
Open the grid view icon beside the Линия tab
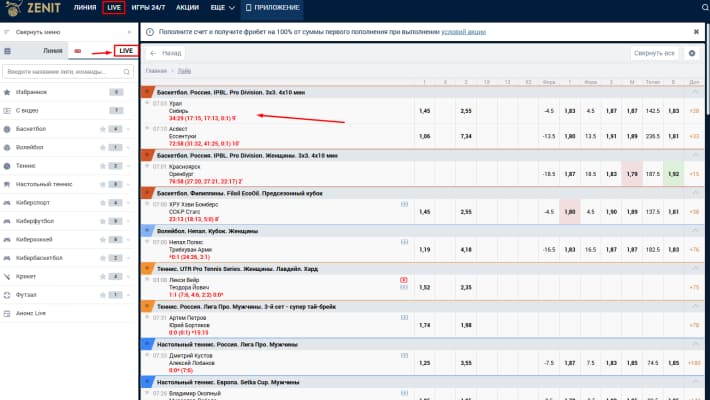(x=7, y=51)
